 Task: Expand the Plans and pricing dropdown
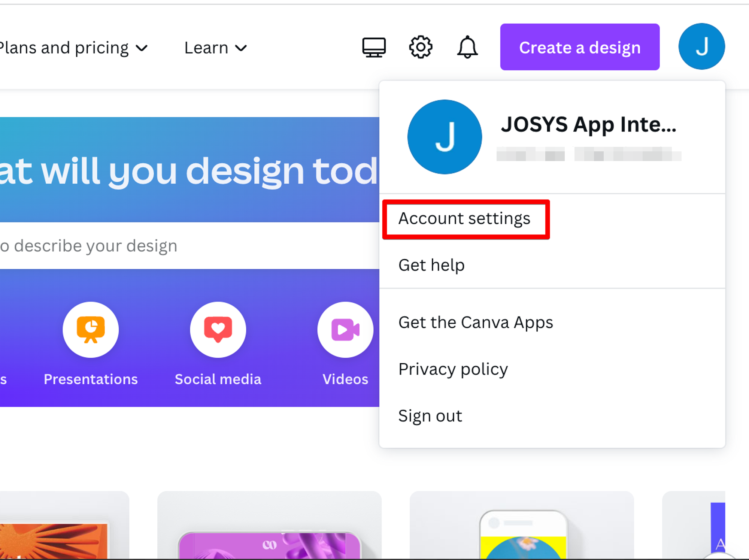click(x=75, y=48)
